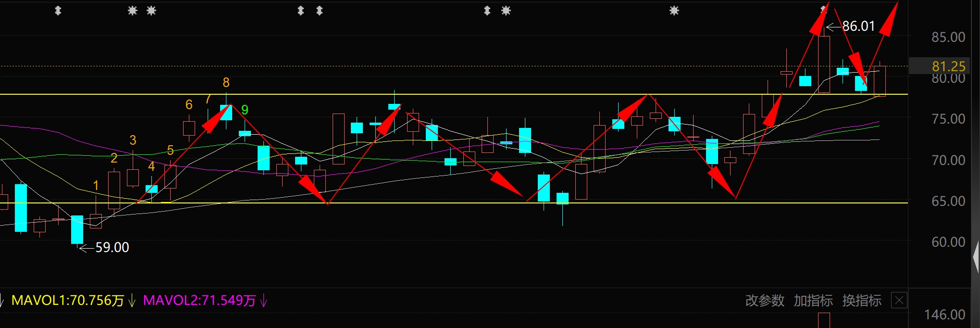Screen dimensions: 980x328
Task: Select the MAVOL2:71.549万 indicator label
Action: [199, 301]
